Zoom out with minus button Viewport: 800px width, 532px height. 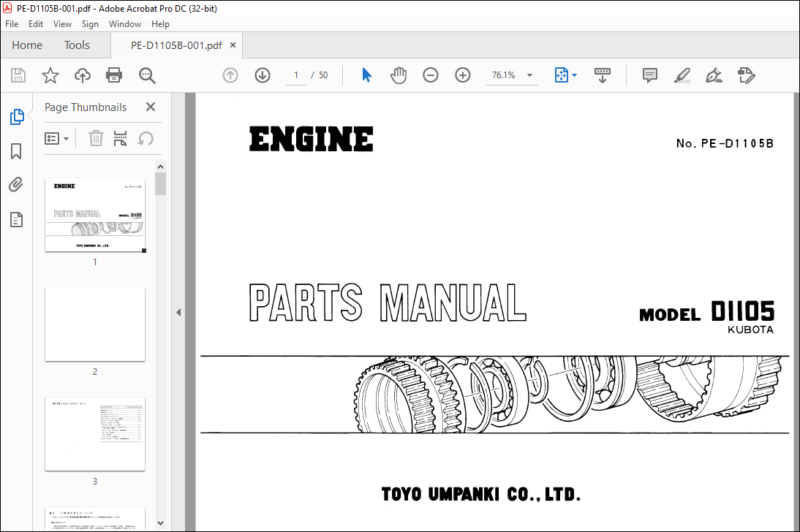431,75
